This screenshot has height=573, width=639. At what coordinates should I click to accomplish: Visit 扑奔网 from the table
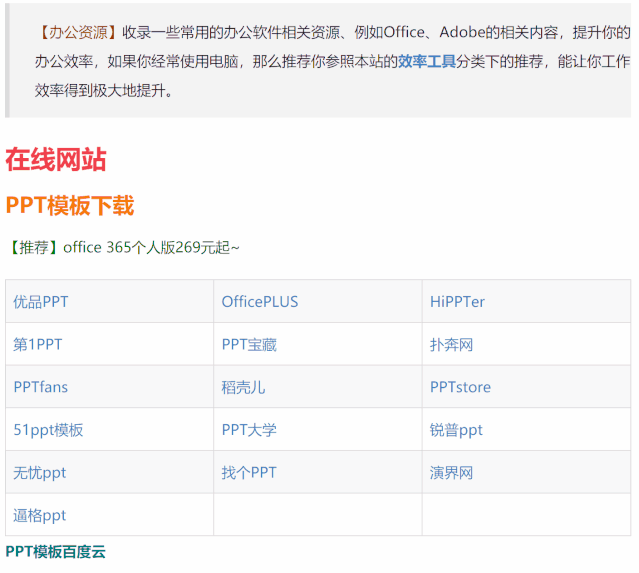(x=452, y=345)
